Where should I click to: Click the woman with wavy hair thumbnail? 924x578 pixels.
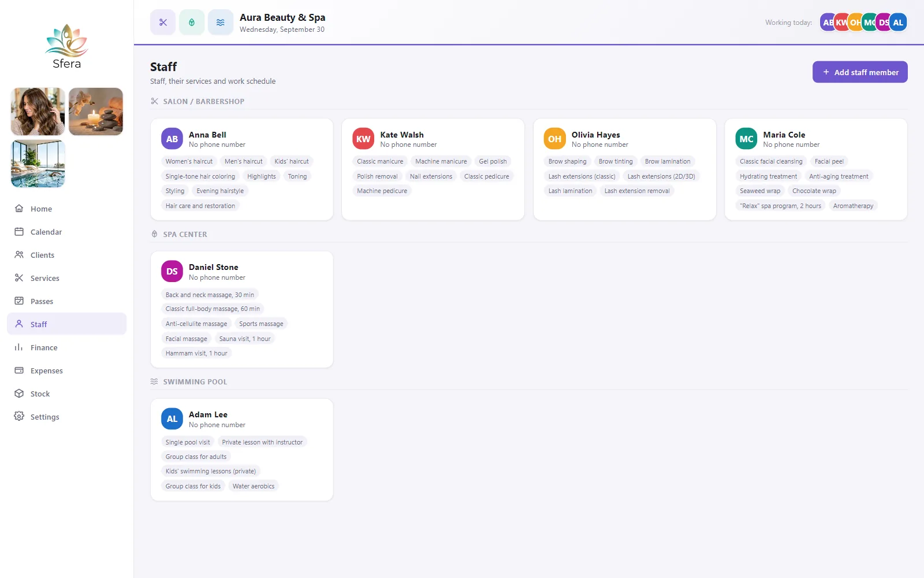click(x=38, y=112)
